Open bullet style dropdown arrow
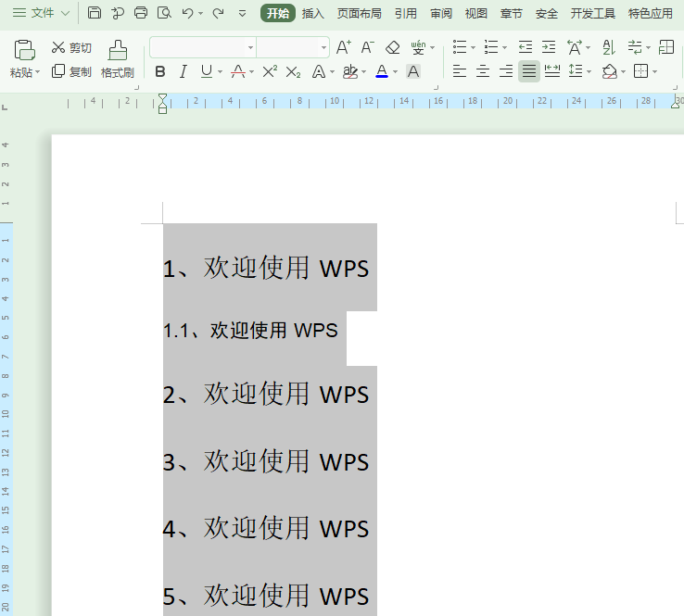Screen dimensions: 684x616 coord(473,47)
